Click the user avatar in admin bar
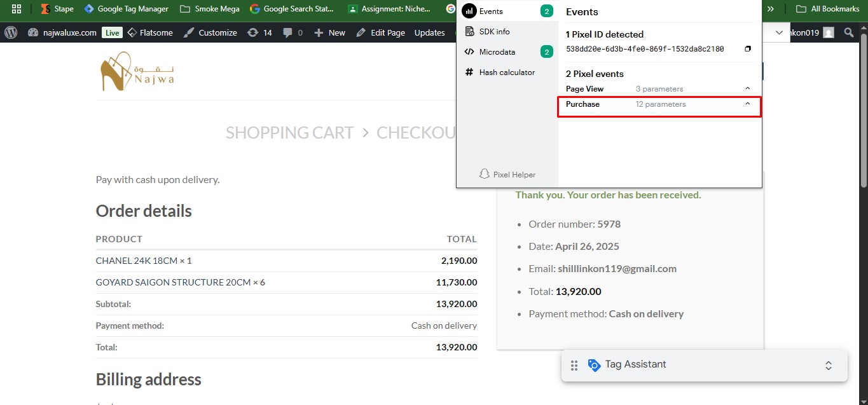The width and height of the screenshot is (868, 405). click(x=828, y=32)
